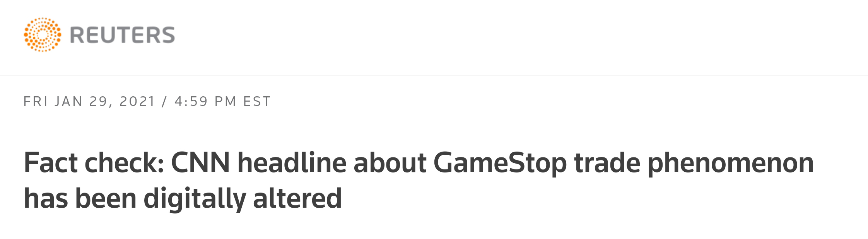Click the orange Reuters dotted sunburst logo
868x239 pixels.
43,35
